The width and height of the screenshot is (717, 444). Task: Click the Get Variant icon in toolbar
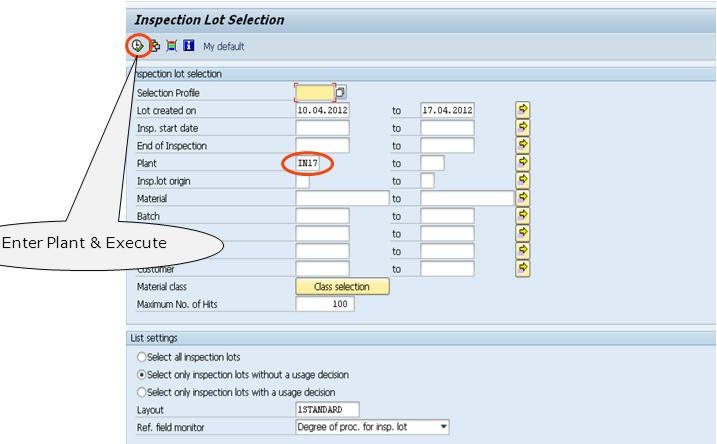click(x=155, y=46)
